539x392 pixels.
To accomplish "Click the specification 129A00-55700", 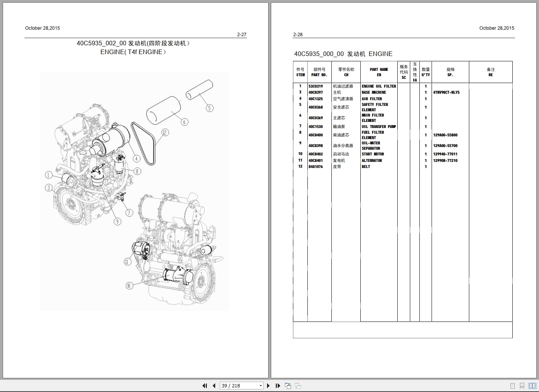I will click(x=445, y=146).
